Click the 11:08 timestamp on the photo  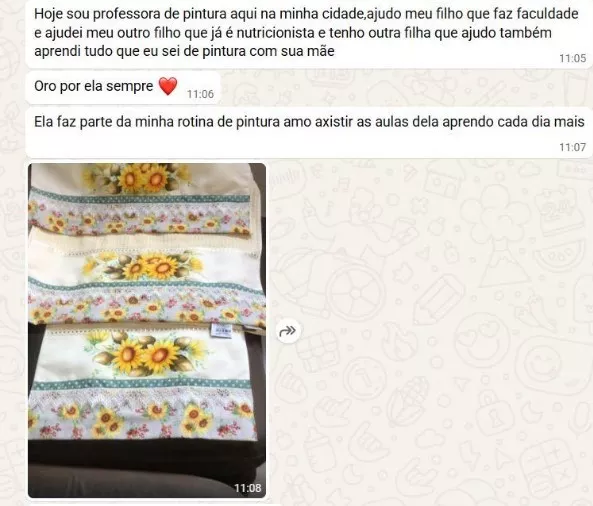[247, 488]
